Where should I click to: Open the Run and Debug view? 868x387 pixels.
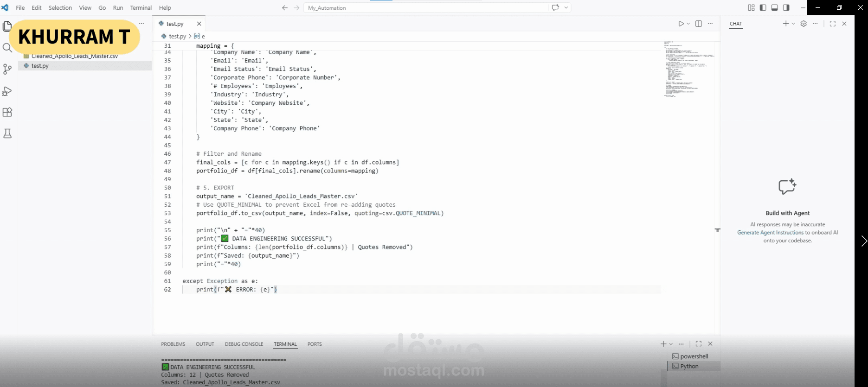(7, 91)
